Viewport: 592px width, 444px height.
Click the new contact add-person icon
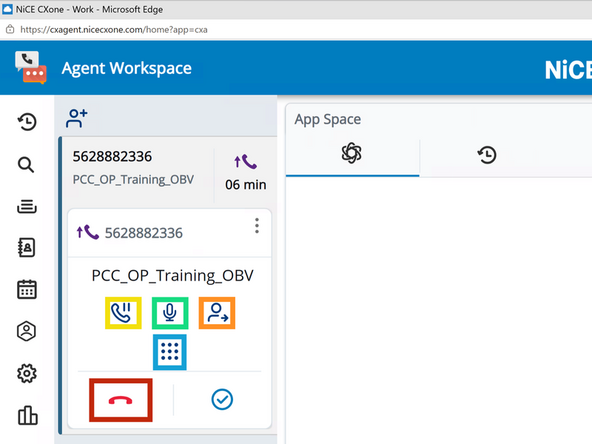77,118
